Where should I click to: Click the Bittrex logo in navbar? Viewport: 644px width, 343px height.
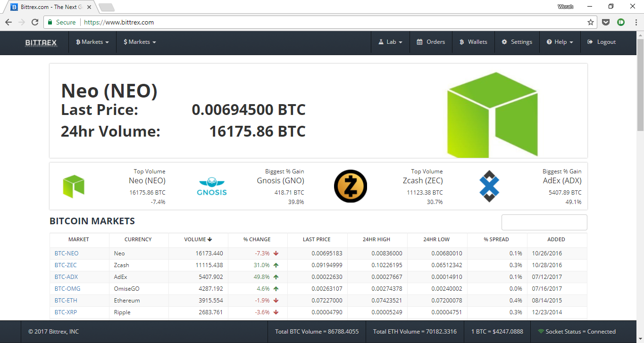tap(41, 42)
